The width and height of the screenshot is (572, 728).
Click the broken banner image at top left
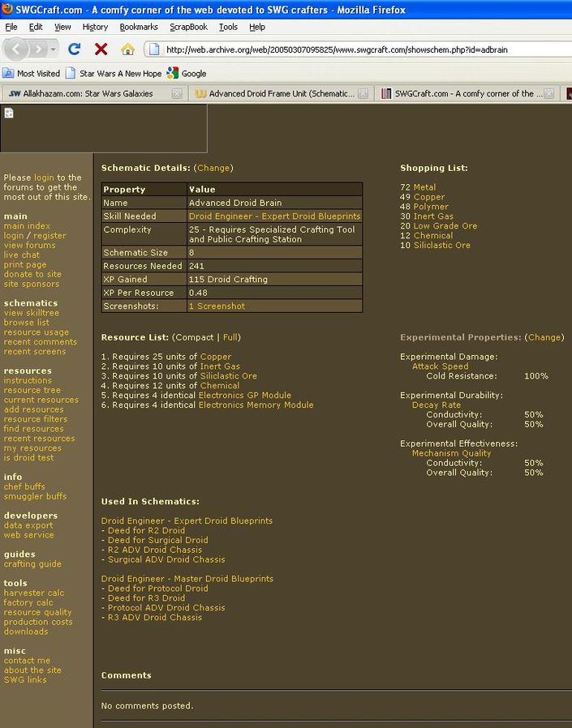pyautogui.click(x=9, y=113)
